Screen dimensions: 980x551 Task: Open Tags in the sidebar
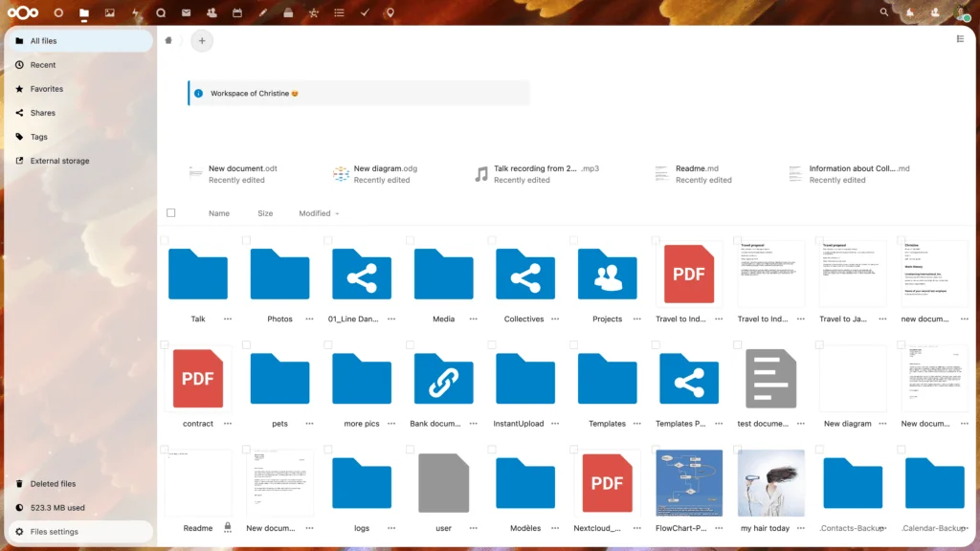pyautogui.click(x=80, y=137)
